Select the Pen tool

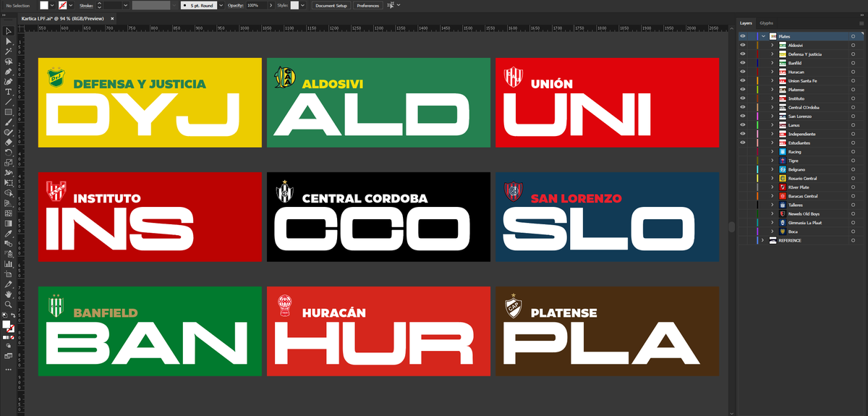point(9,72)
